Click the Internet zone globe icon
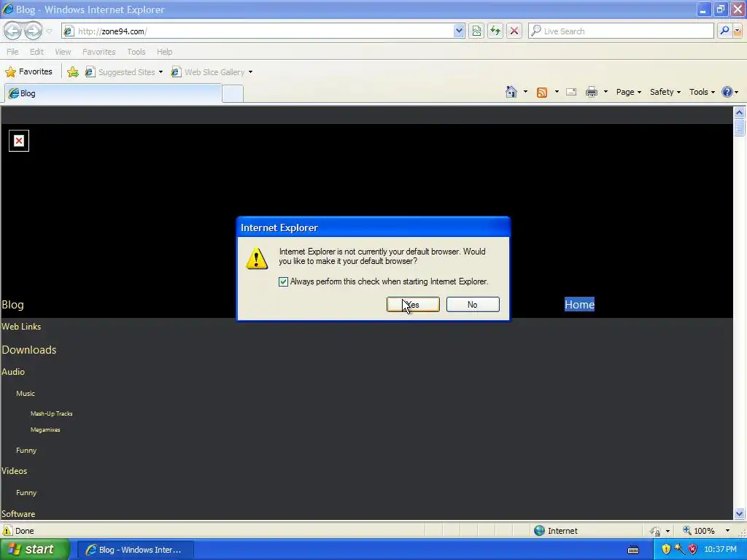This screenshot has width=747, height=560. 539,531
